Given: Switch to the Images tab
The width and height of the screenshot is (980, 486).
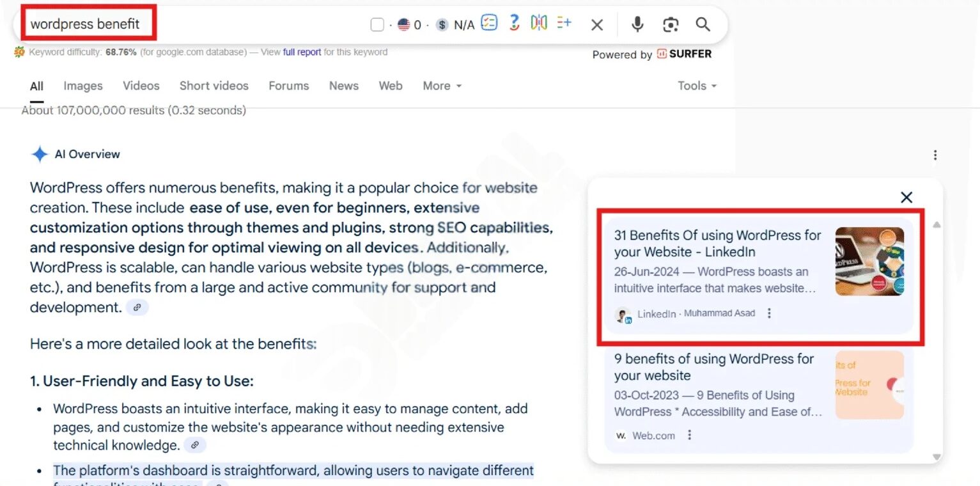Looking at the screenshot, I should click(82, 86).
